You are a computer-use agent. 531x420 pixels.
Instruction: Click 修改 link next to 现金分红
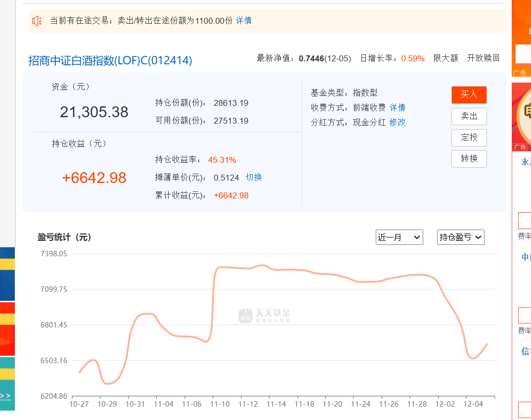tap(397, 122)
